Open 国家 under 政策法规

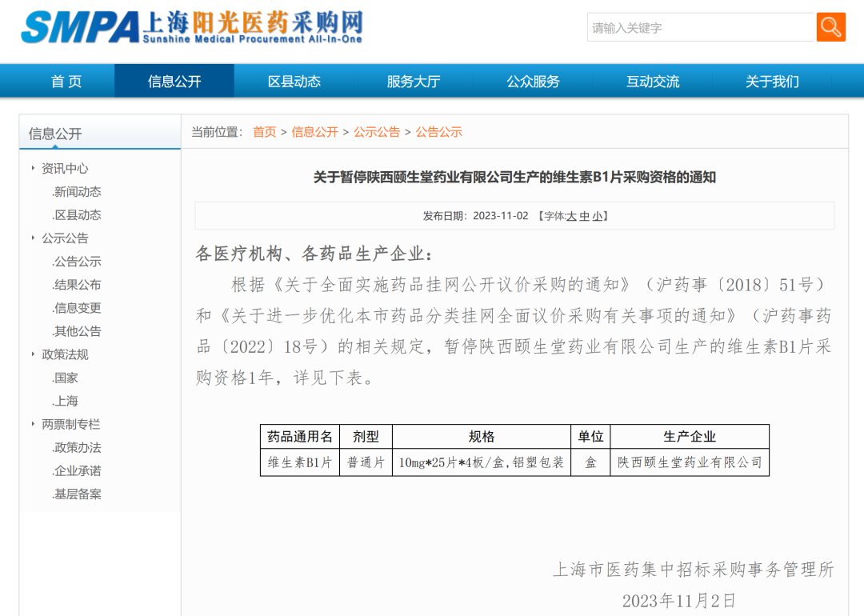point(66,378)
